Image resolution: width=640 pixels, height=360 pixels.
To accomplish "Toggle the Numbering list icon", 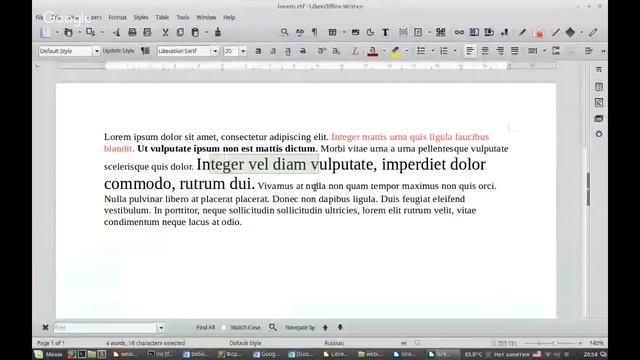I will [x=444, y=51].
